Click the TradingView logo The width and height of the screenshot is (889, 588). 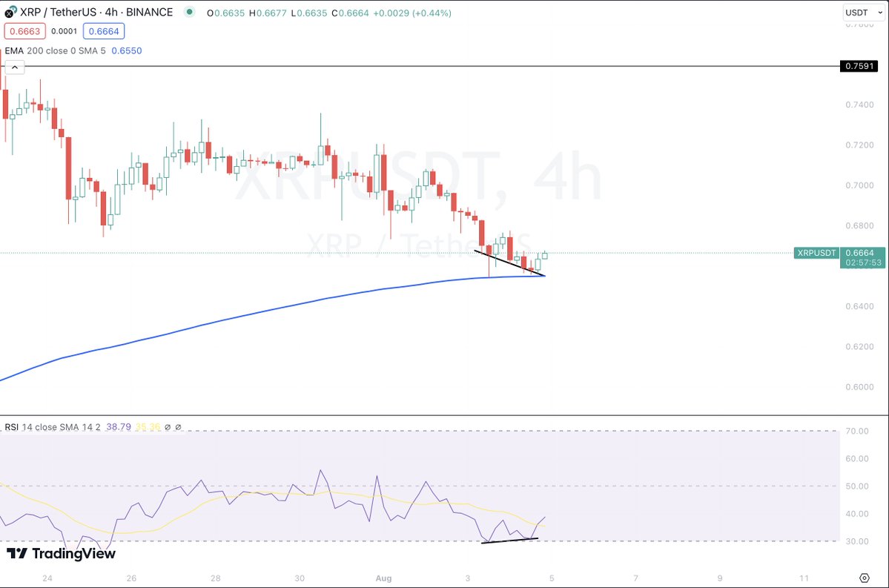click(x=62, y=553)
